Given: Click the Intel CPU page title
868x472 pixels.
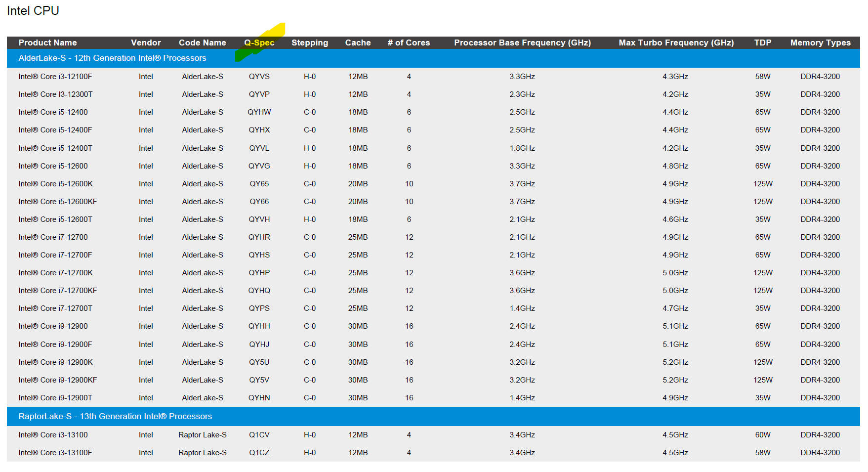Looking at the screenshot, I should click(33, 11).
